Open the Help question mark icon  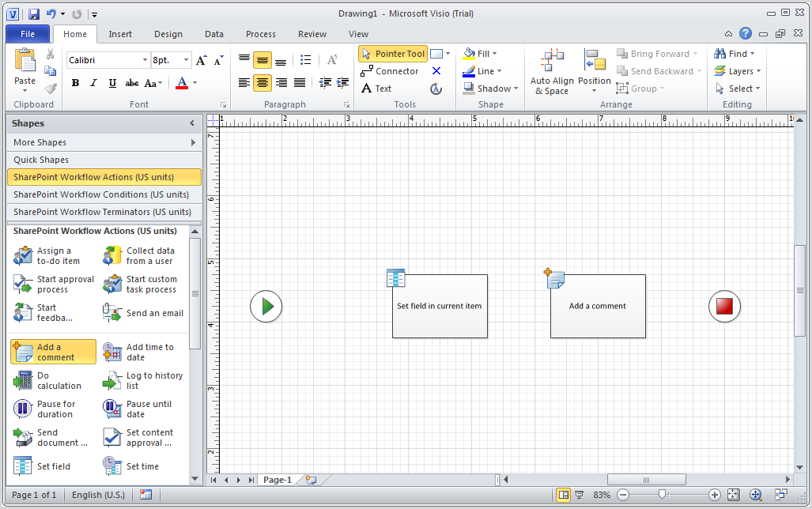(x=746, y=34)
